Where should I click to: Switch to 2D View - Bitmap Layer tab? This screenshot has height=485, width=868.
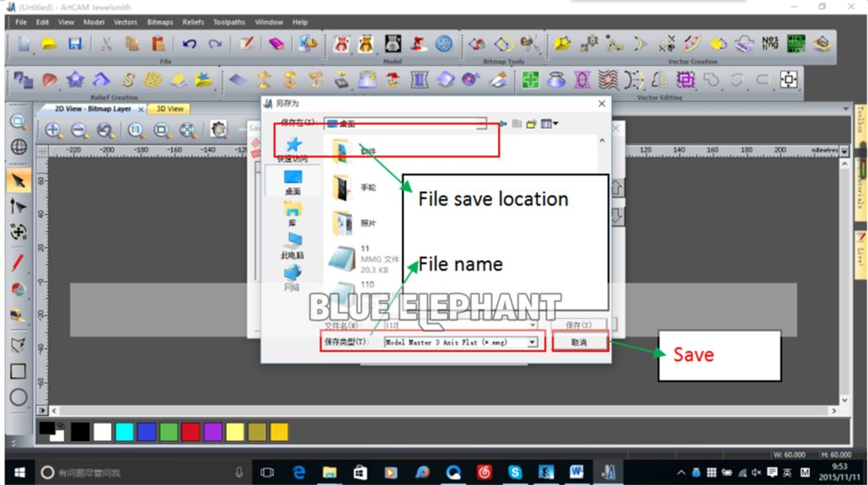click(x=93, y=109)
